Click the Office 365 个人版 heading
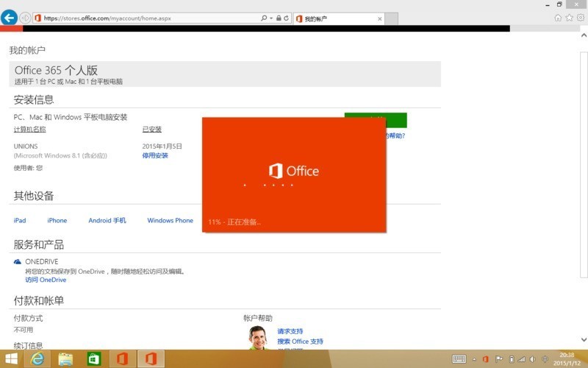 (57, 70)
